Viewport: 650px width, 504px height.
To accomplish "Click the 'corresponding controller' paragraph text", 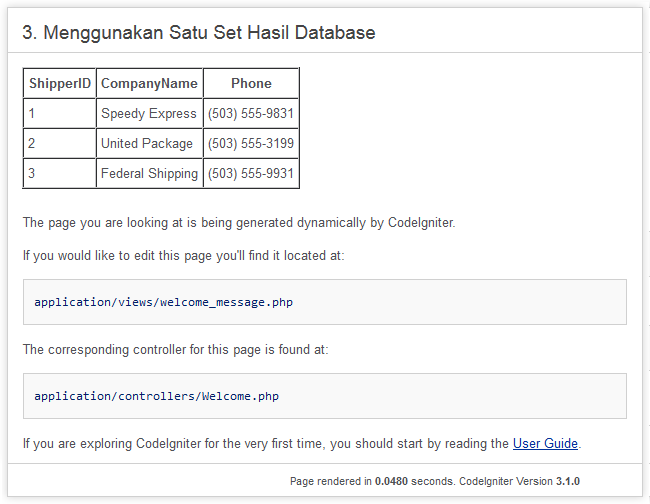I will tap(175, 349).
